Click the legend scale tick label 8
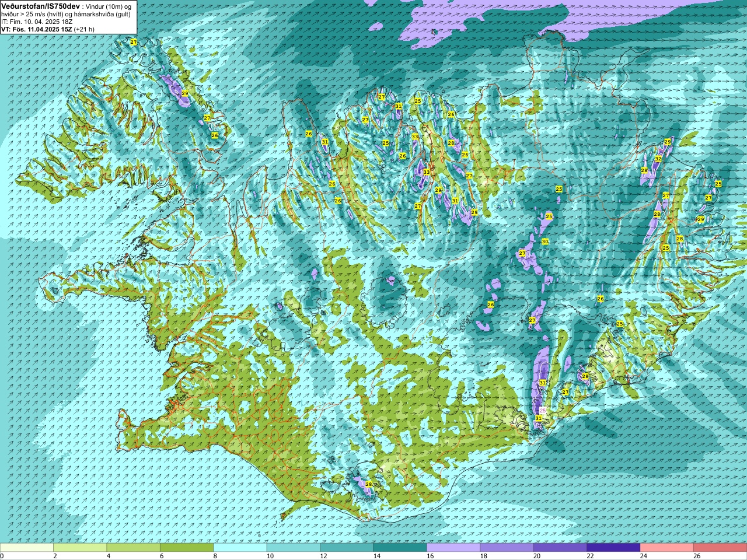747x560 pixels. 215,556
